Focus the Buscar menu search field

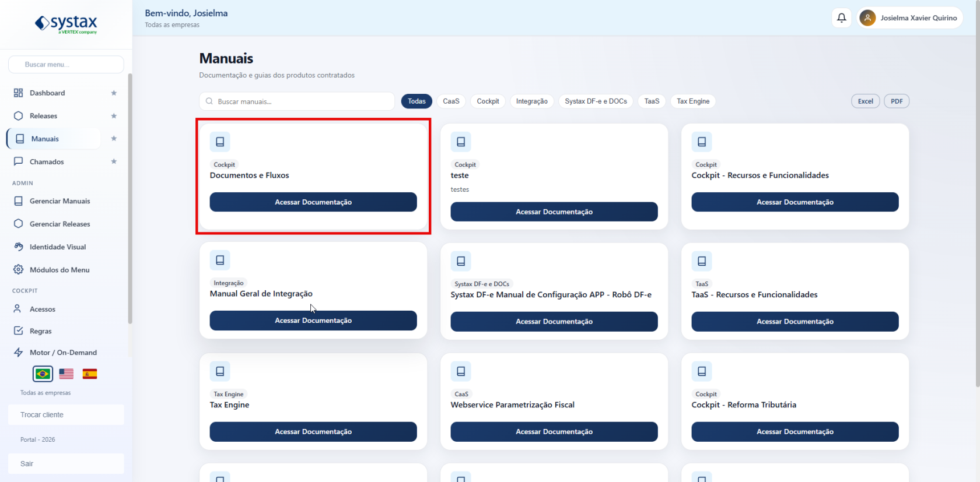pos(66,65)
